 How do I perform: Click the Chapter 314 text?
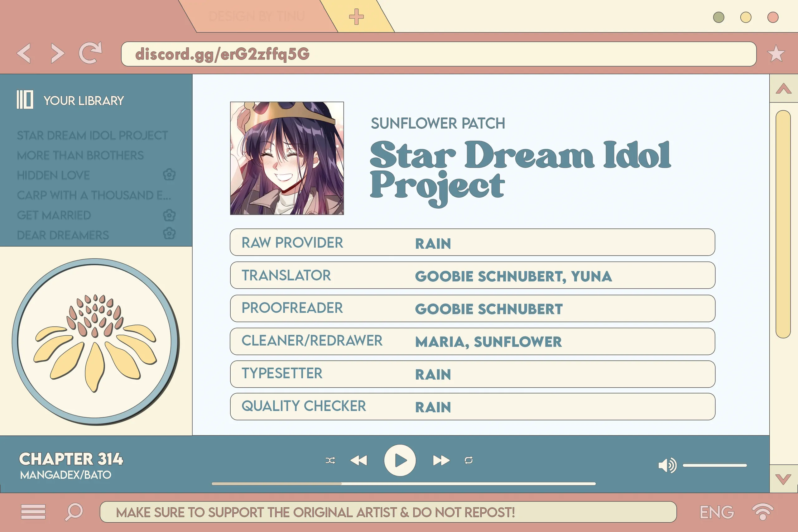tap(71, 459)
